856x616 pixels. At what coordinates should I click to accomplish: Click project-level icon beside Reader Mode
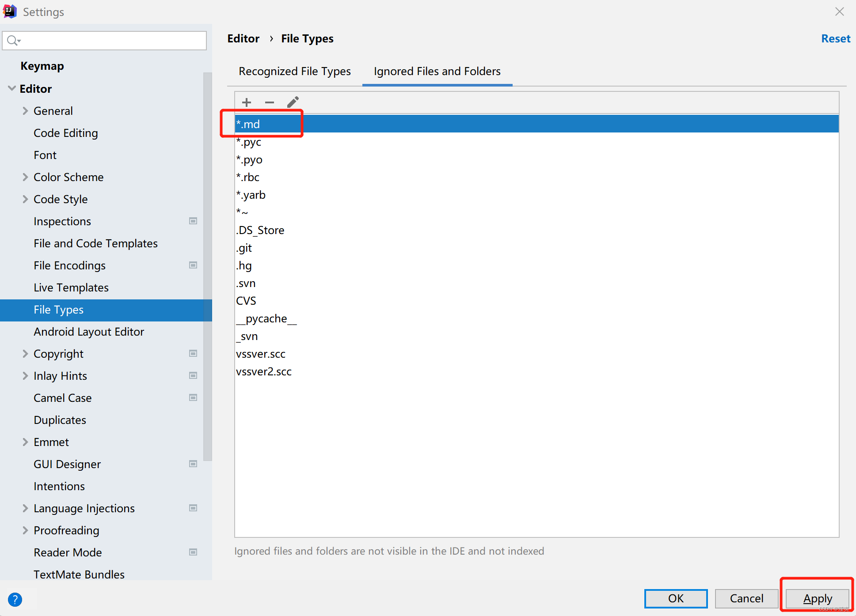click(193, 552)
